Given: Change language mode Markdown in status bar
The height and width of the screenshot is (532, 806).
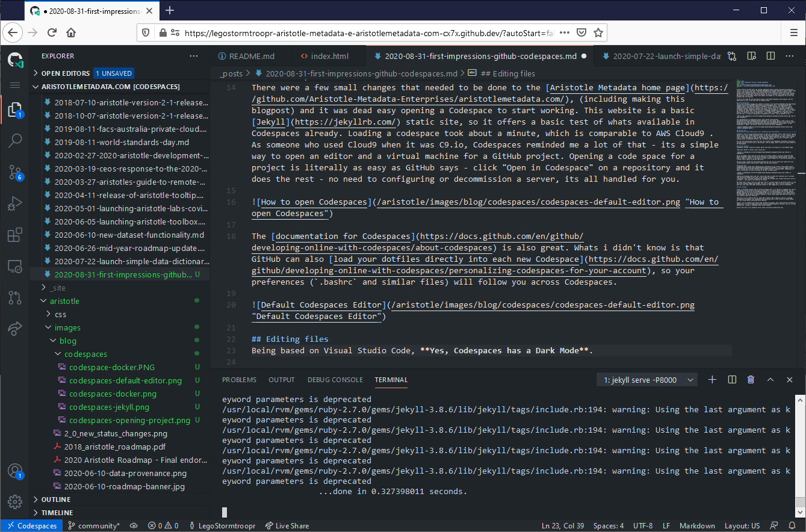Looking at the screenshot, I should click(x=697, y=525).
